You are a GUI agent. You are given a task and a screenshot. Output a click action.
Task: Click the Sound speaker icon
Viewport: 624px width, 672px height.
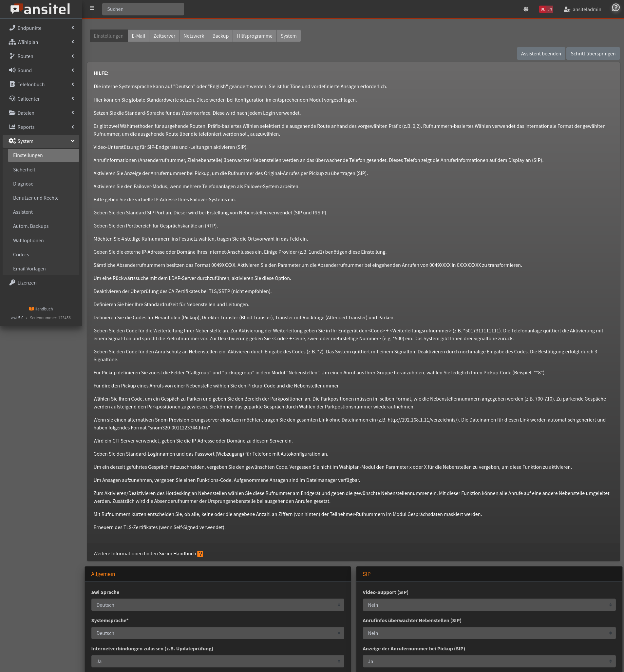(x=12, y=70)
